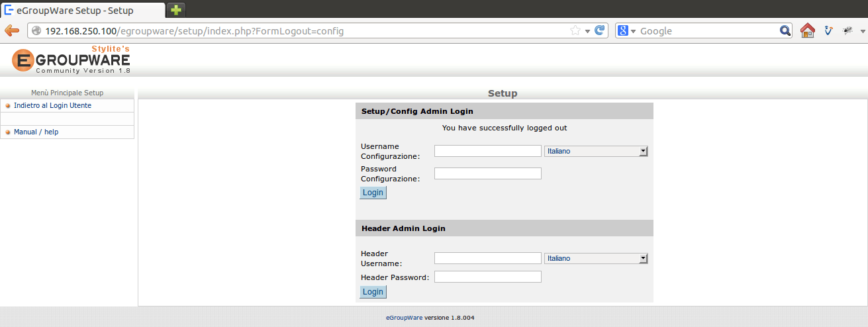Click the 'versione 1.8.004' footer text
This screenshot has width=868, height=327.
(x=450, y=318)
